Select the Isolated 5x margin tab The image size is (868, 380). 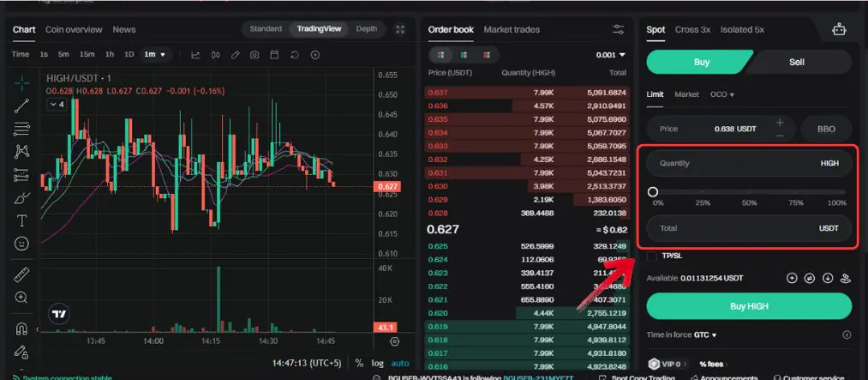(x=742, y=29)
